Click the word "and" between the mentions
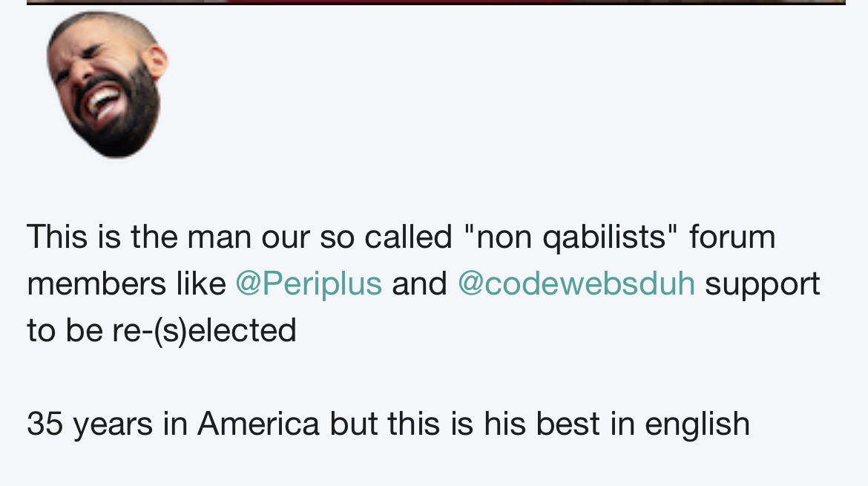This screenshot has height=486, width=868. 419,284
